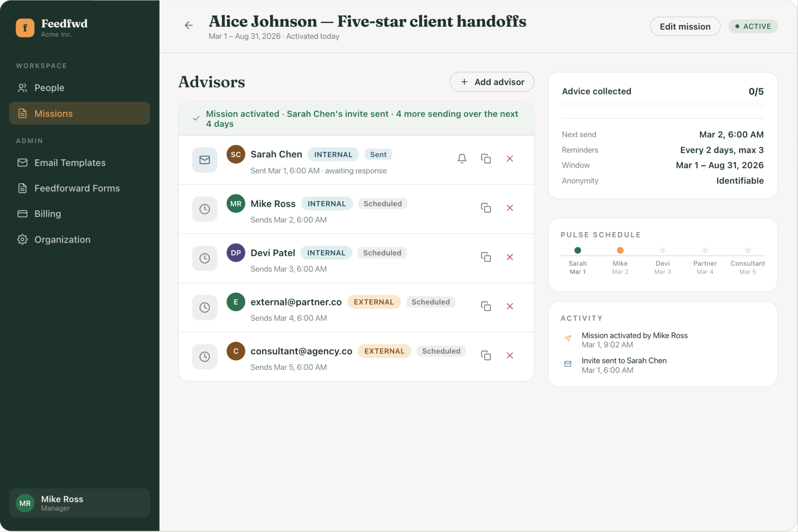
Task: Click the 'Mar 2, 6:00 AM' next send value
Action: tap(731, 134)
